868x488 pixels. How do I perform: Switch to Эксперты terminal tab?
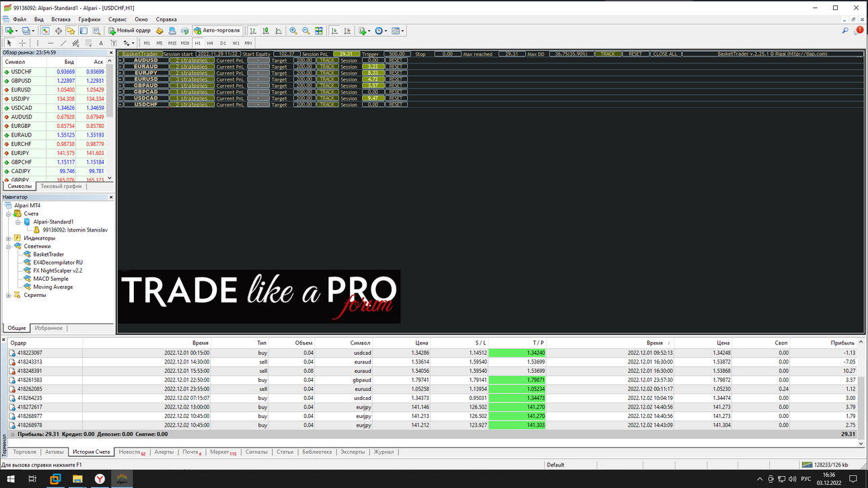[x=353, y=452]
